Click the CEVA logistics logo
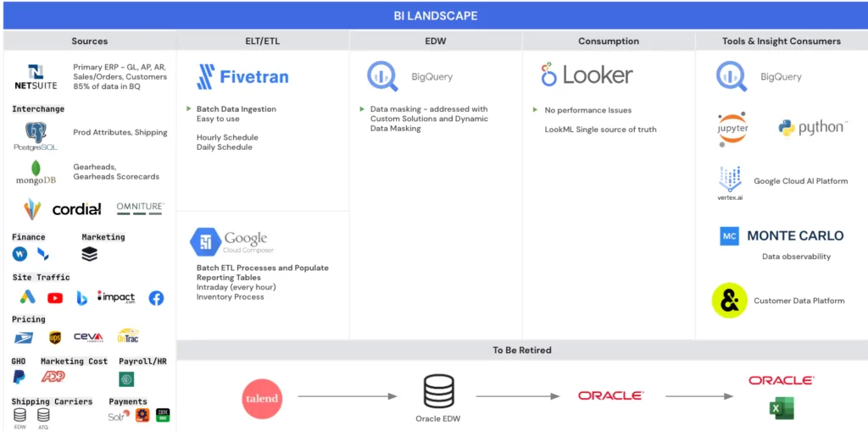 [x=88, y=337]
